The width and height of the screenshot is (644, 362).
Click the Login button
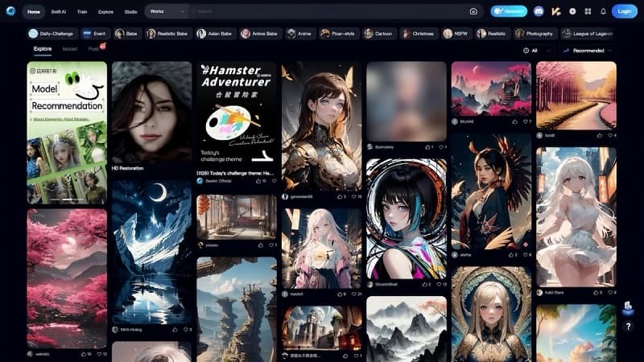(x=625, y=11)
